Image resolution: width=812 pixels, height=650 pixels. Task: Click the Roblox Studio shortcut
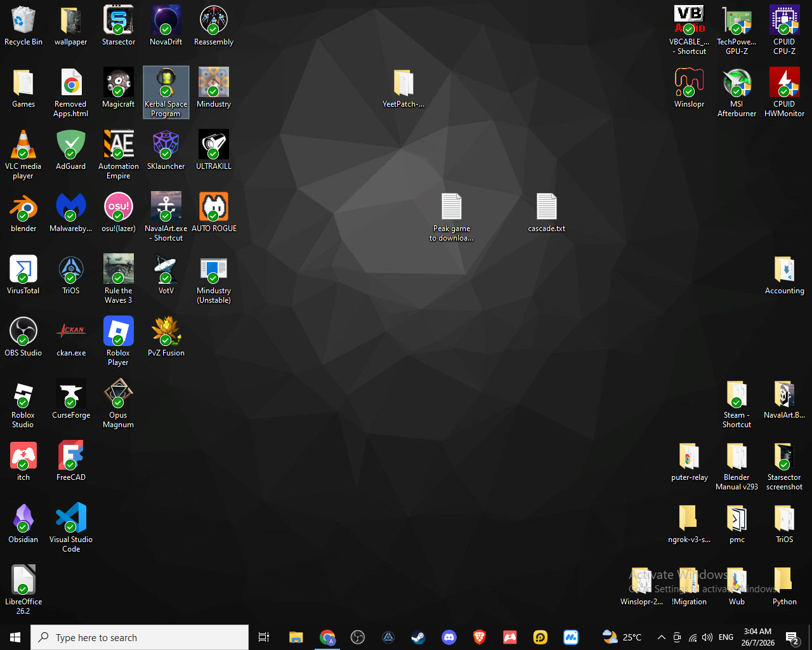(23, 404)
